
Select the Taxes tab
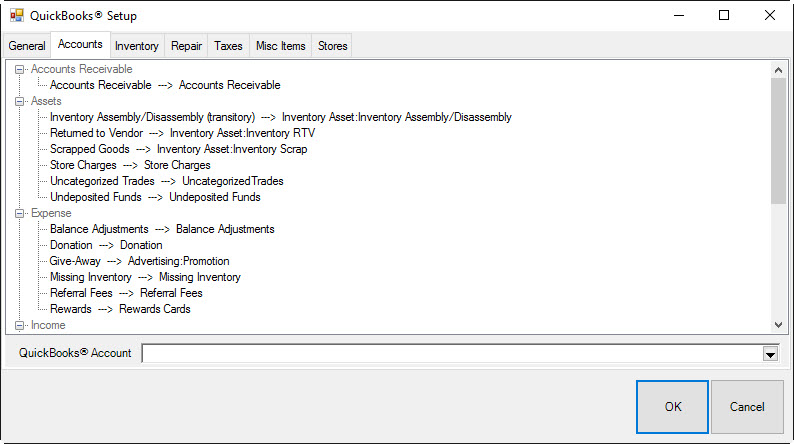(228, 46)
